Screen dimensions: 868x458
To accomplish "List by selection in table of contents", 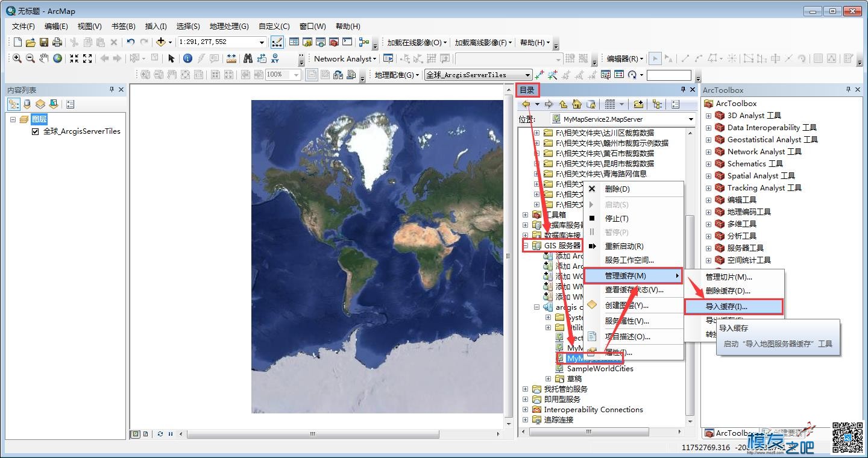I will pyautogui.click(x=53, y=104).
